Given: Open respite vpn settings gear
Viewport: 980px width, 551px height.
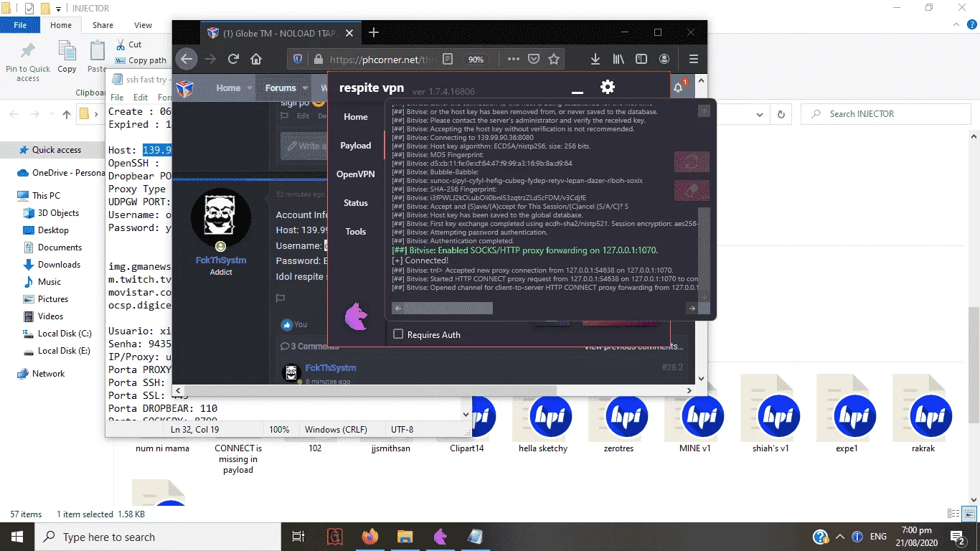Looking at the screenshot, I should (608, 87).
